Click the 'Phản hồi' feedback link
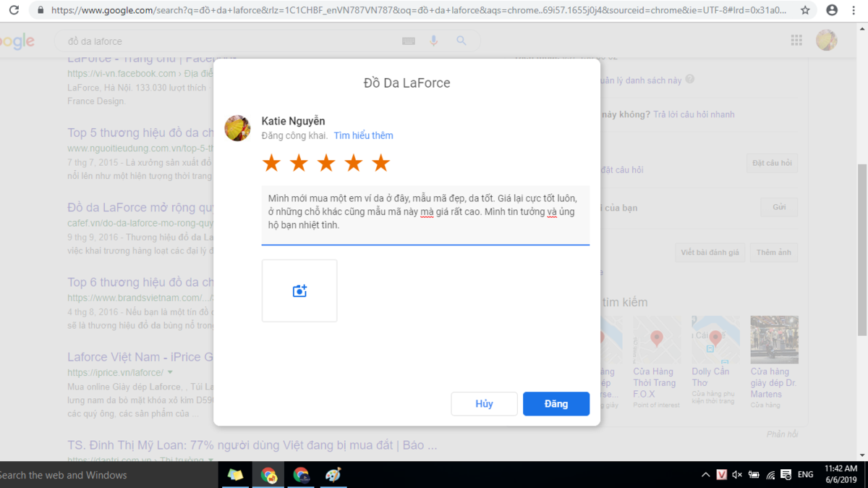The width and height of the screenshot is (868, 488). pos(782,434)
